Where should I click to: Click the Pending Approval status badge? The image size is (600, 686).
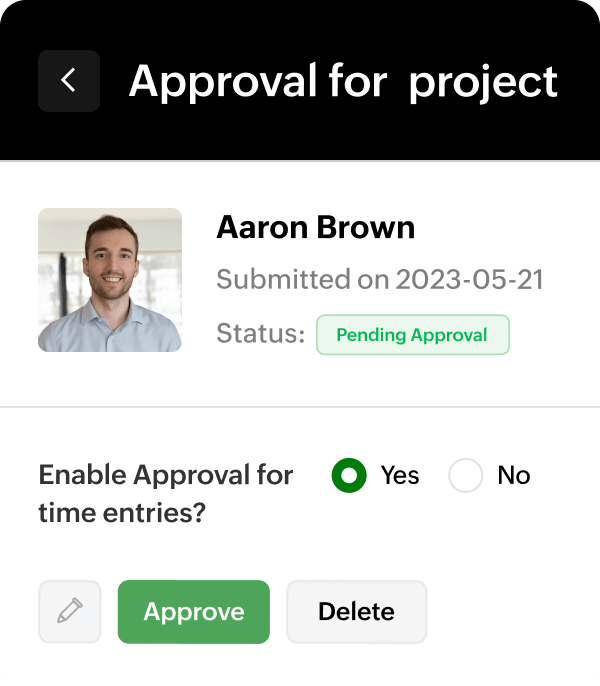tap(412, 335)
